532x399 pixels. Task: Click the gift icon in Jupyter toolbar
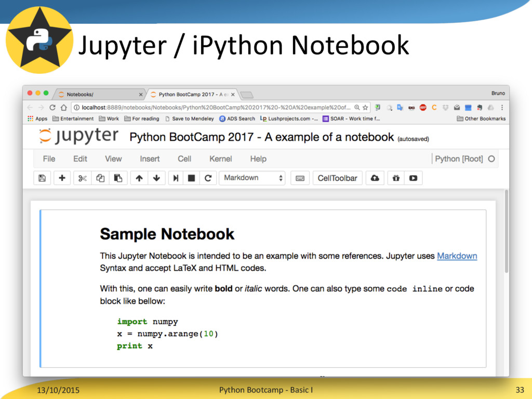coord(396,178)
